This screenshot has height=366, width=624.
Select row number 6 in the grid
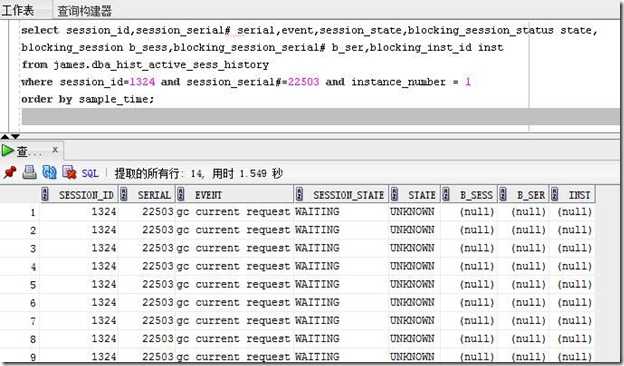[20, 303]
